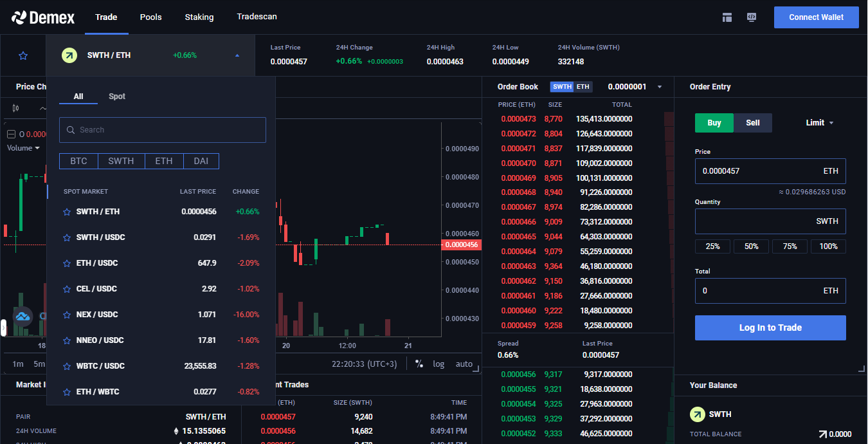Click the search magnifier icon
Image resolution: width=868 pixels, height=444 pixels.
click(x=71, y=130)
